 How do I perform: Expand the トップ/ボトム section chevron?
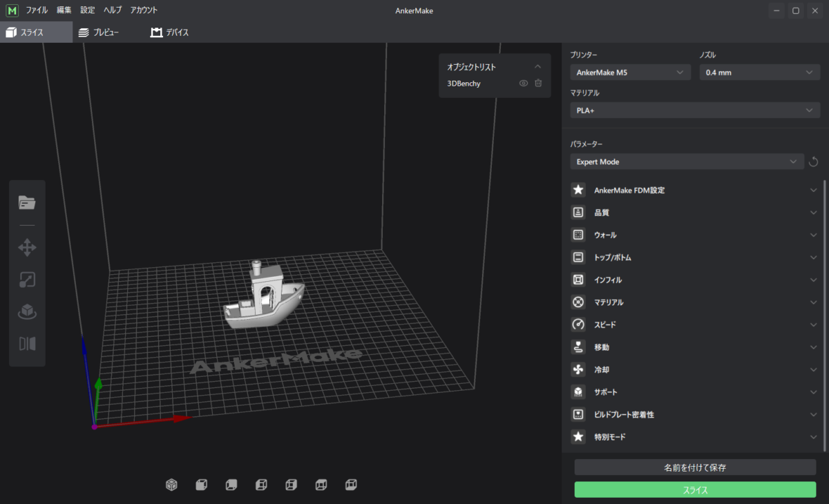(813, 258)
